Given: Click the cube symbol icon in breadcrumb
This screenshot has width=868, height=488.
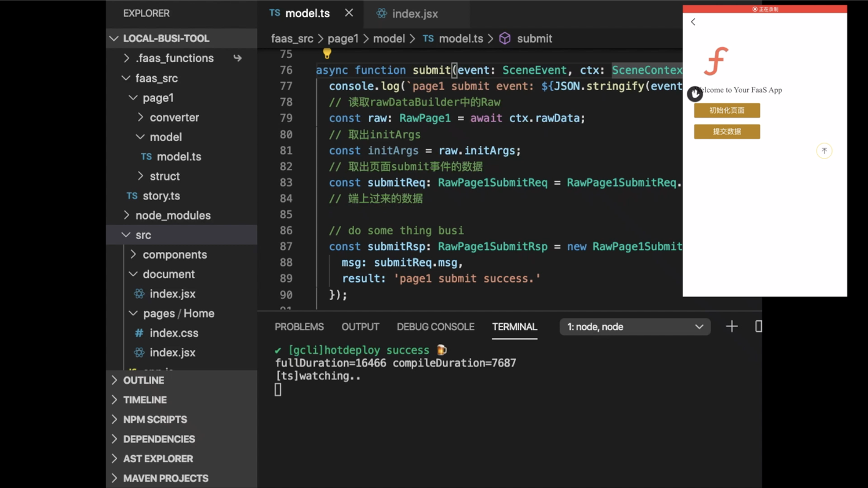Looking at the screenshot, I should click(x=505, y=38).
